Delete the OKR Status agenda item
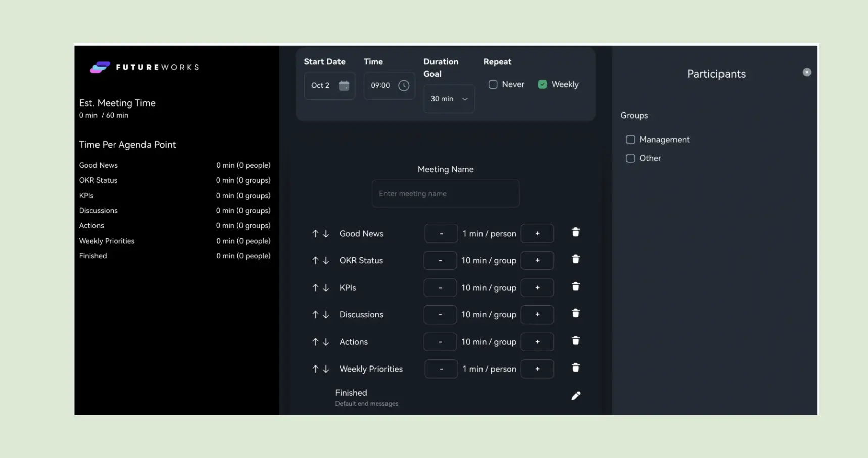This screenshot has width=868, height=458. [x=575, y=259]
